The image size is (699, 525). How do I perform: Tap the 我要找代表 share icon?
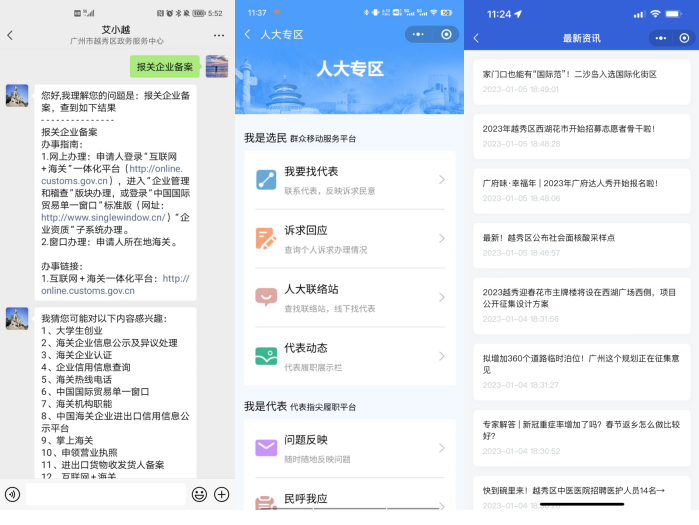point(265,180)
